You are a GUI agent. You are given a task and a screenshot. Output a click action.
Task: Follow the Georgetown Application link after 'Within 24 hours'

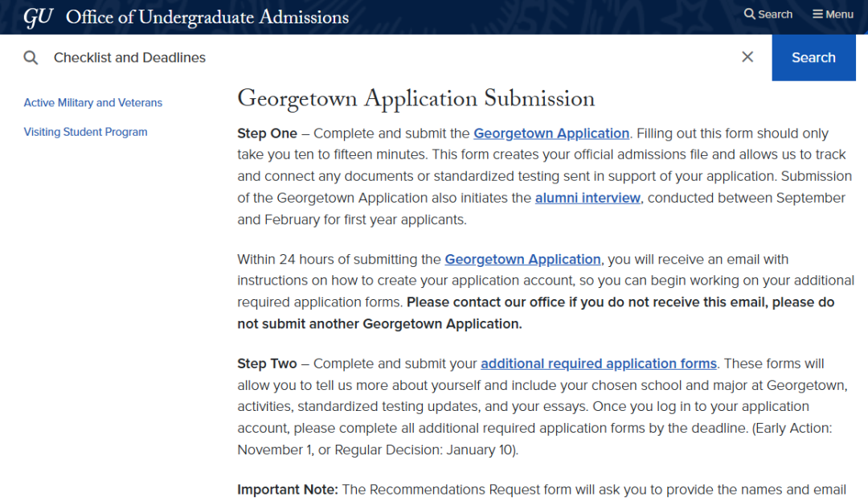522,259
